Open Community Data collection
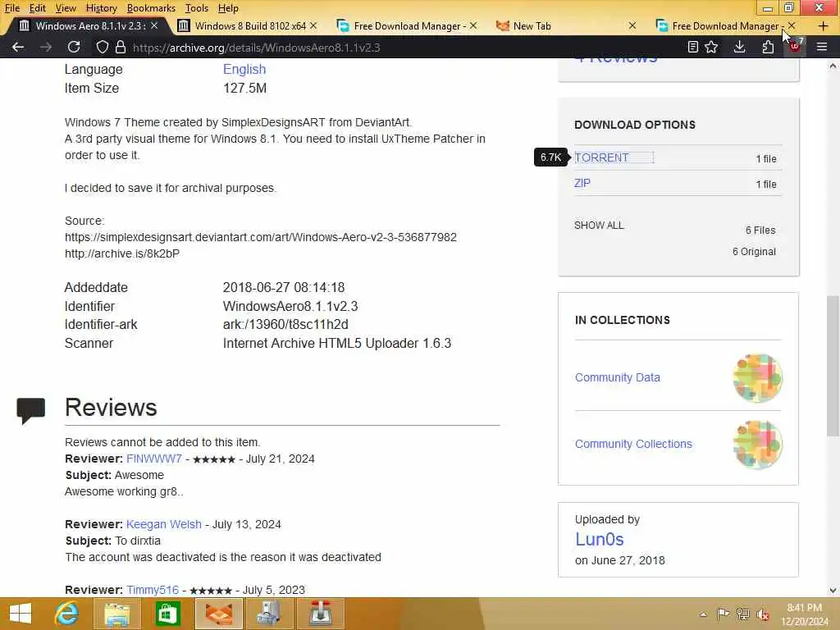840x630 pixels. pos(617,377)
